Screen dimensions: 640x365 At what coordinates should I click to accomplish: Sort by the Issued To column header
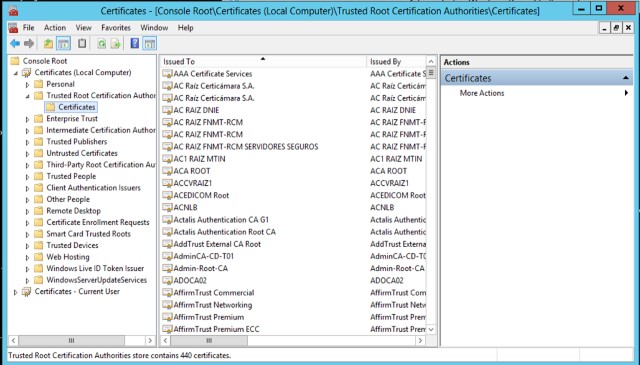[x=263, y=61]
